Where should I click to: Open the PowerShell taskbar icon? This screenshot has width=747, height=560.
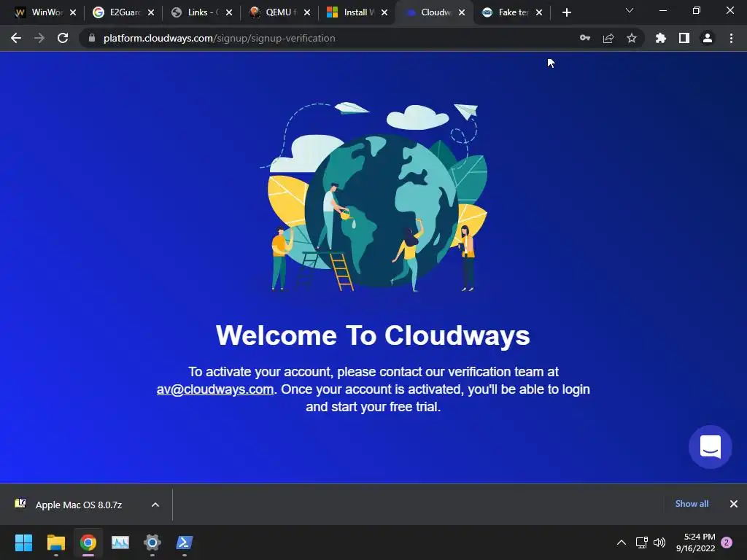coord(185,542)
